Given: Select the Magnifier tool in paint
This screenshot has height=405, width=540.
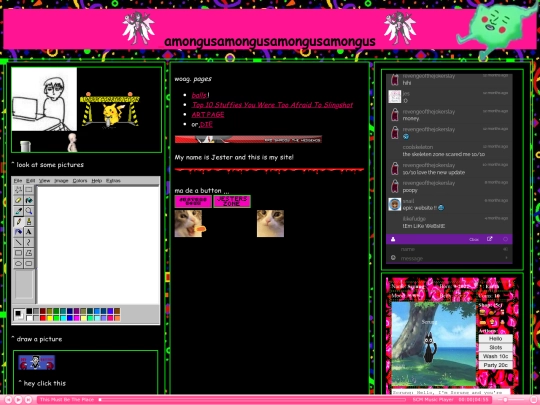Looking at the screenshot, I should pos(29,211).
